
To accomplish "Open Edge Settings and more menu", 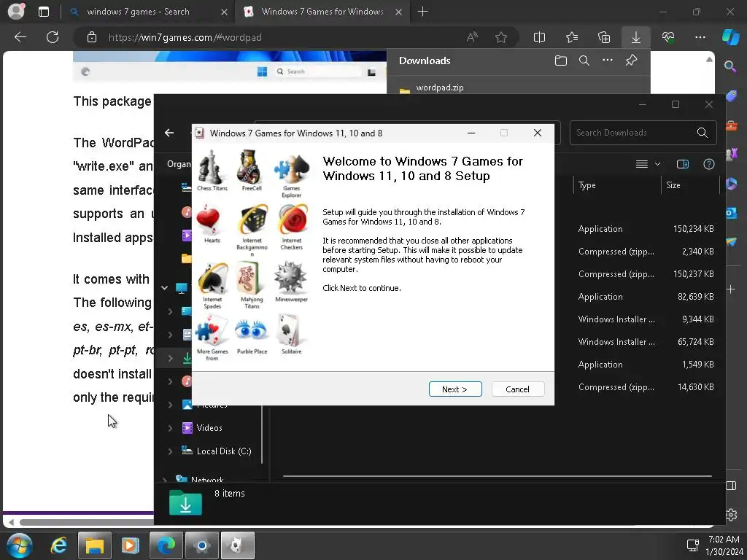I will 700,37.
